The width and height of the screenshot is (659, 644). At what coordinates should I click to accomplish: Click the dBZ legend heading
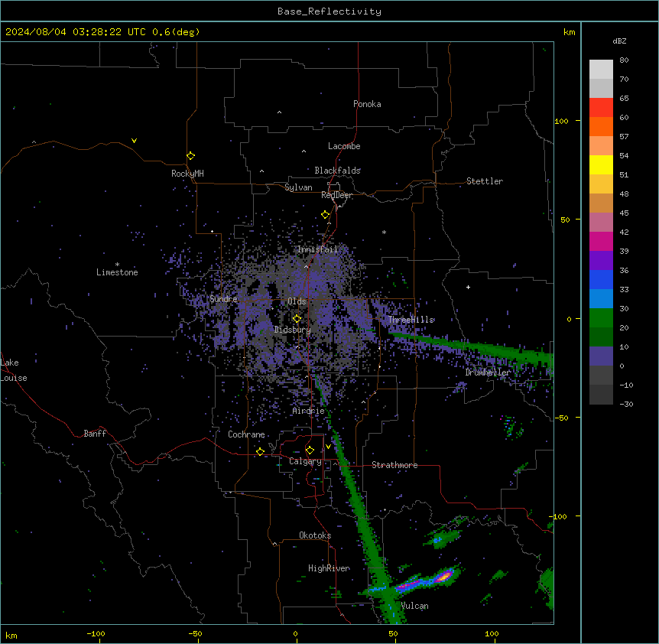pos(619,41)
